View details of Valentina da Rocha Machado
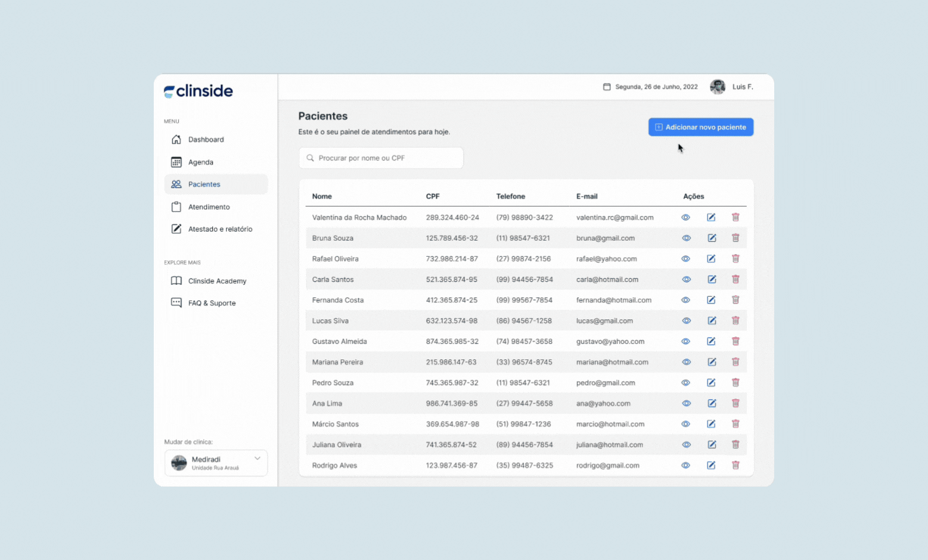Viewport: 928px width, 560px height. click(685, 217)
